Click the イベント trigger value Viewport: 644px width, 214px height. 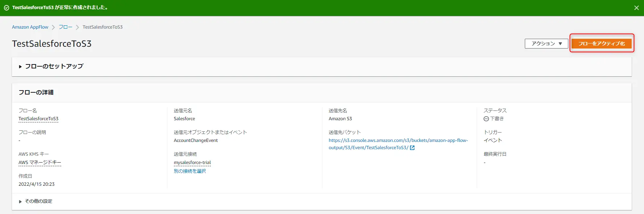(x=493, y=140)
